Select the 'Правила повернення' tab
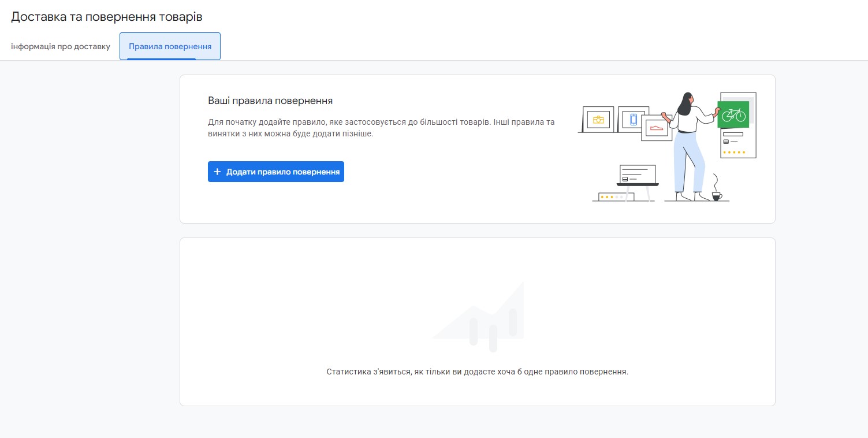This screenshot has width=868, height=438. [170, 46]
